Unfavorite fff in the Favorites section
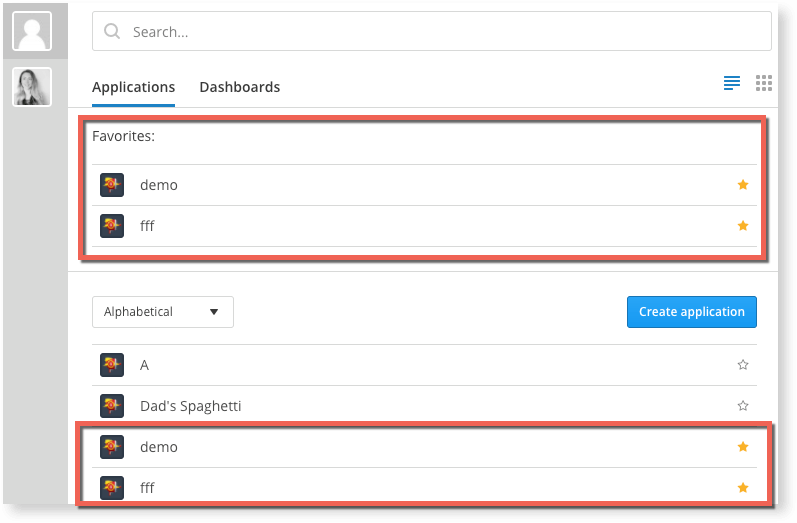797x523 pixels. (x=743, y=226)
